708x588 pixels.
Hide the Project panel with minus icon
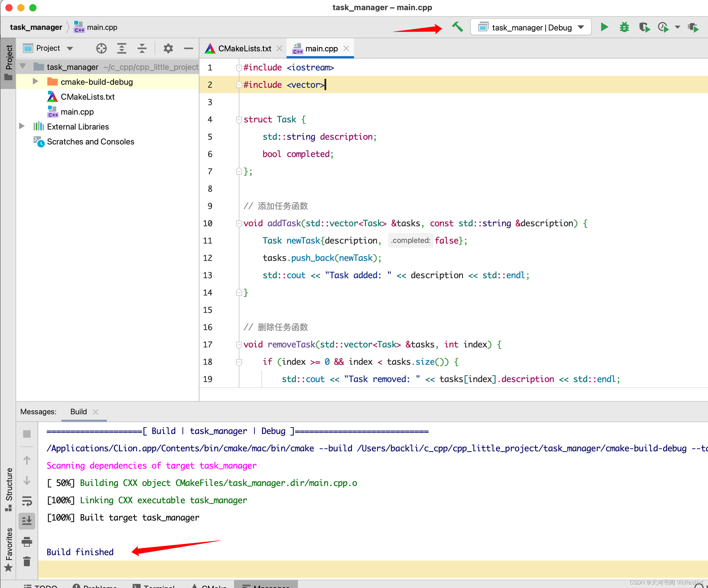188,49
